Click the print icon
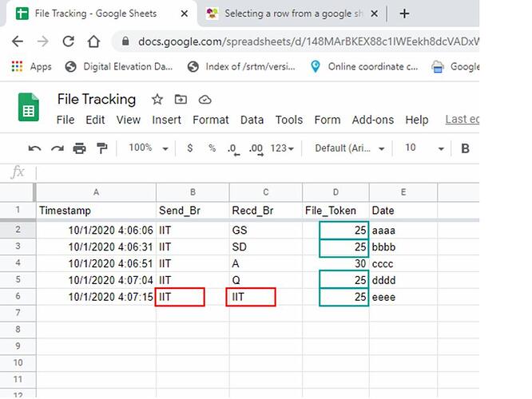Viewport: 532px width, 399px height. 79,148
